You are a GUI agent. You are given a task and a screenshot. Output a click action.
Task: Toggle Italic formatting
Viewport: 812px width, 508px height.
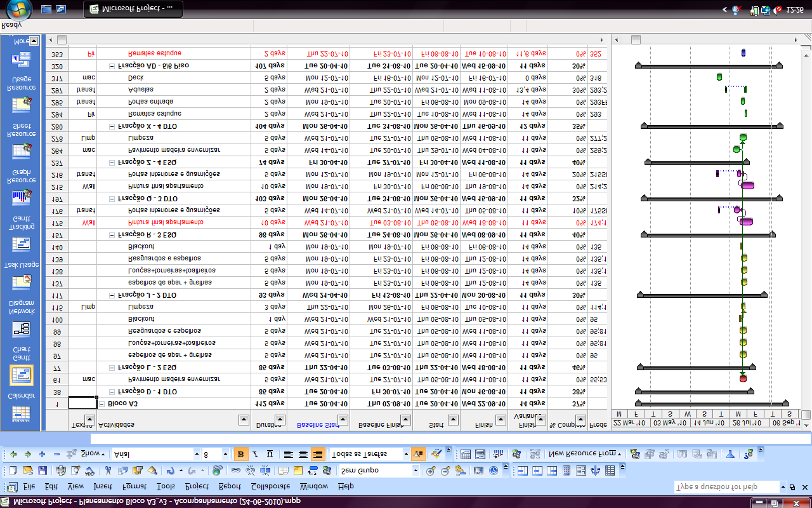255,454
